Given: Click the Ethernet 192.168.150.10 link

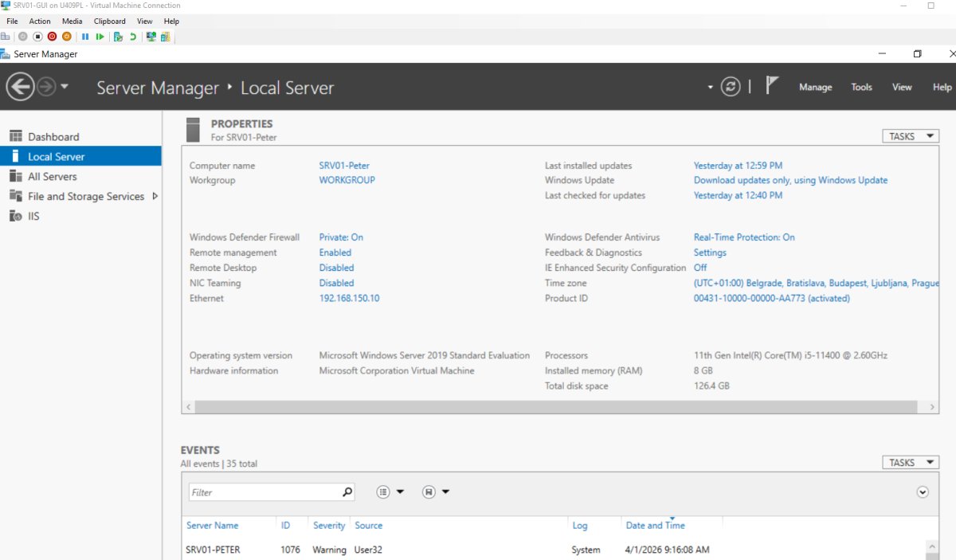Looking at the screenshot, I should point(349,298).
